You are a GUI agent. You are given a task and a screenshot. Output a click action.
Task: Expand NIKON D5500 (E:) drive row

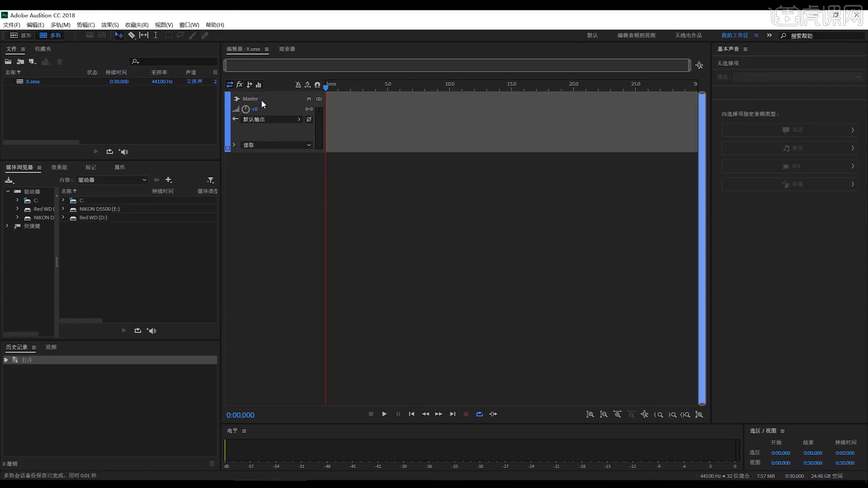pos(63,209)
